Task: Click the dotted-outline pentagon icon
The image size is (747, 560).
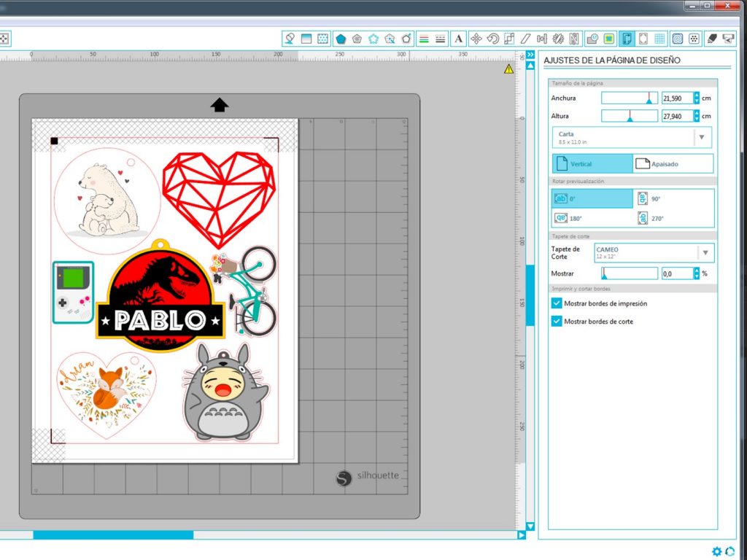Action: [x=373, y=39]
